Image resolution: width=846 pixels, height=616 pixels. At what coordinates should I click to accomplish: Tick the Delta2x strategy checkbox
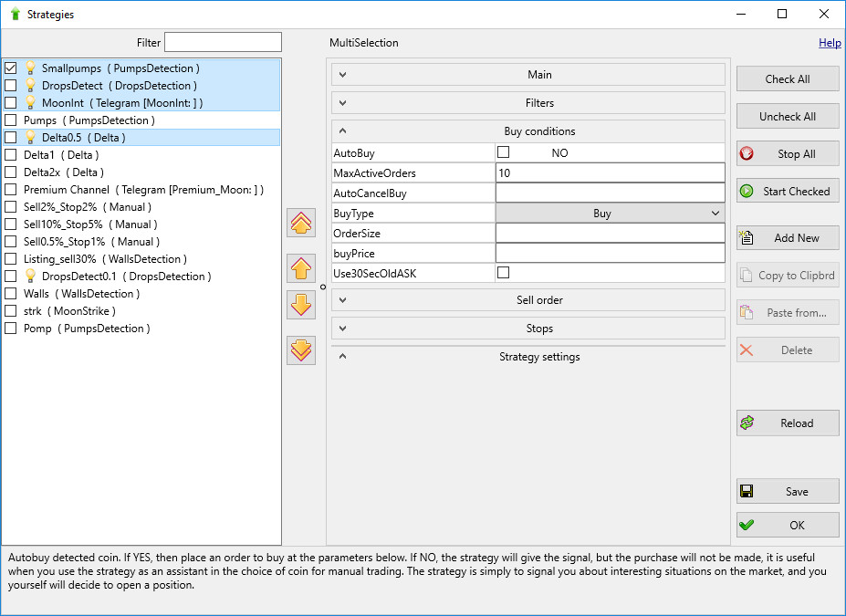tap(11, 172)
